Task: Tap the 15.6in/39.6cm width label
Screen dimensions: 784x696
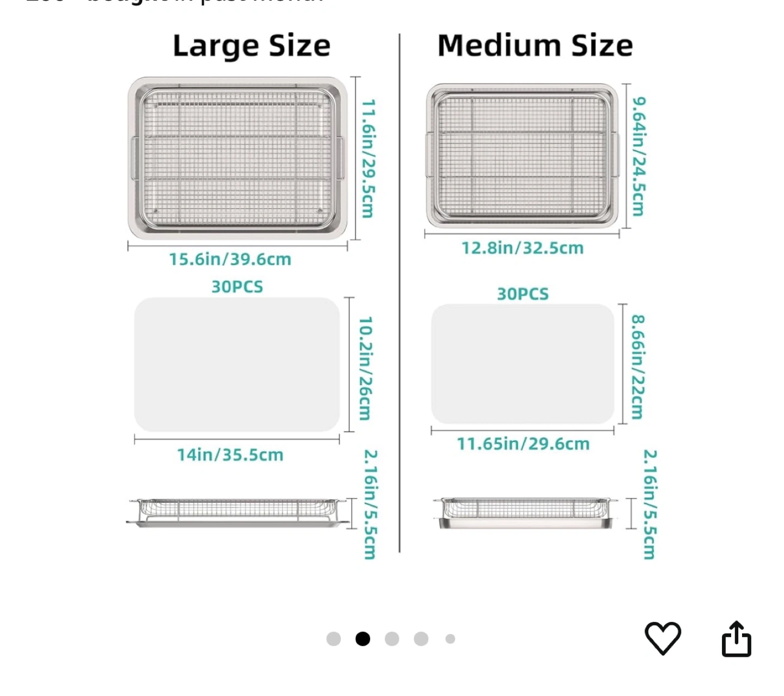Action: (x=230, y=259)
